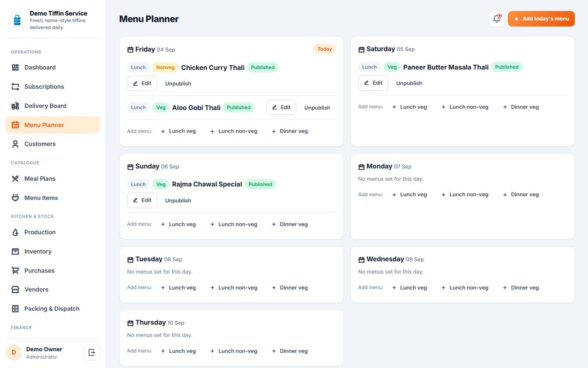The width and height of the screenshot is (588, 368).
Task: Click the Packing & Dispatch icon
Action: click(16, 309)
